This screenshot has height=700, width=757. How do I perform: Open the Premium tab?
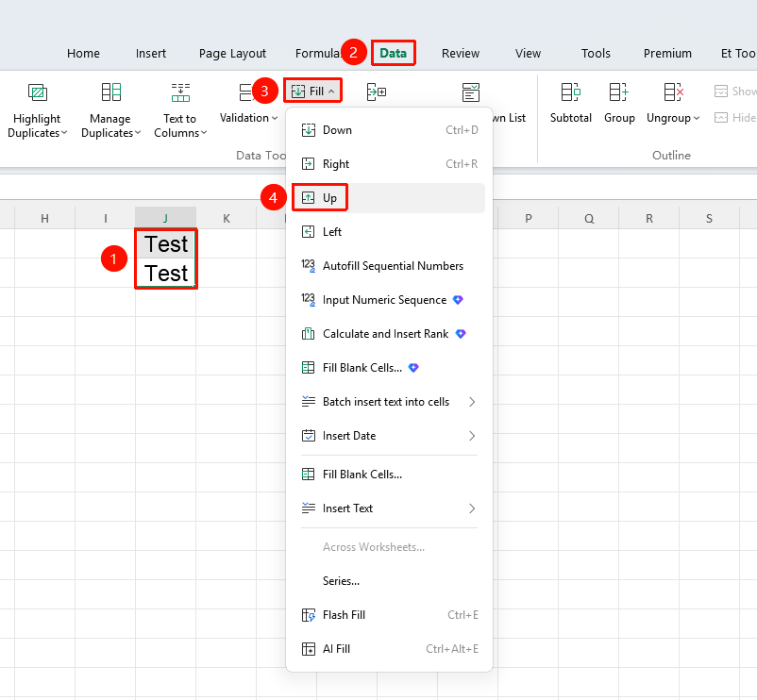click(x=667, y=54)
